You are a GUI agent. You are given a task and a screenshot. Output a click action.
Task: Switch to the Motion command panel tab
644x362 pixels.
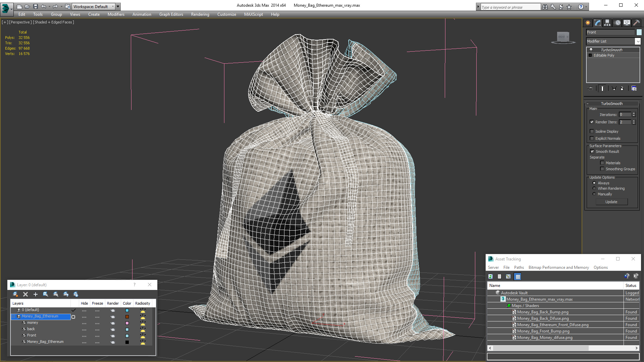[x=618, y=23]
